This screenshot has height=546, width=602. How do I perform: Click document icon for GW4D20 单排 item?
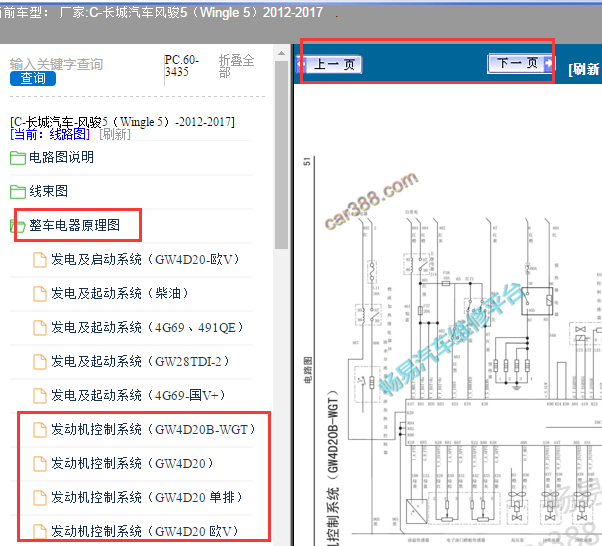(x=40, y=498)
